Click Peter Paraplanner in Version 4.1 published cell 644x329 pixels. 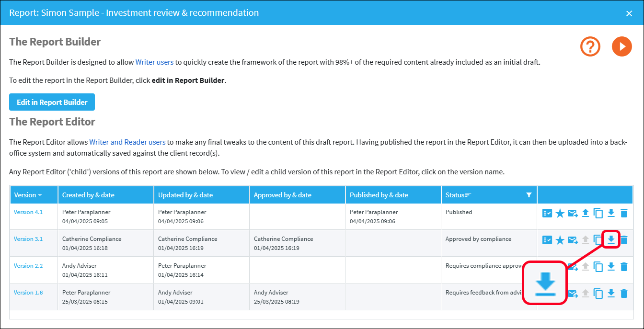374,212
